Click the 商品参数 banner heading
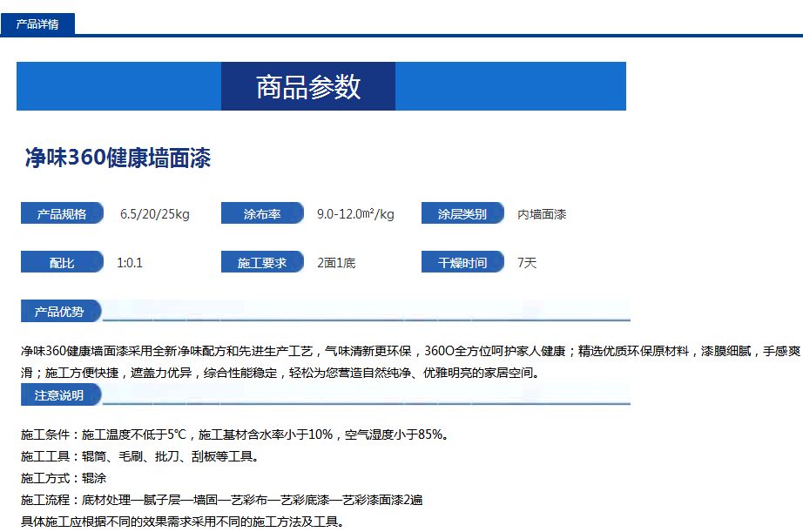Viewport: 803px width, 532px height. point(308,86)
